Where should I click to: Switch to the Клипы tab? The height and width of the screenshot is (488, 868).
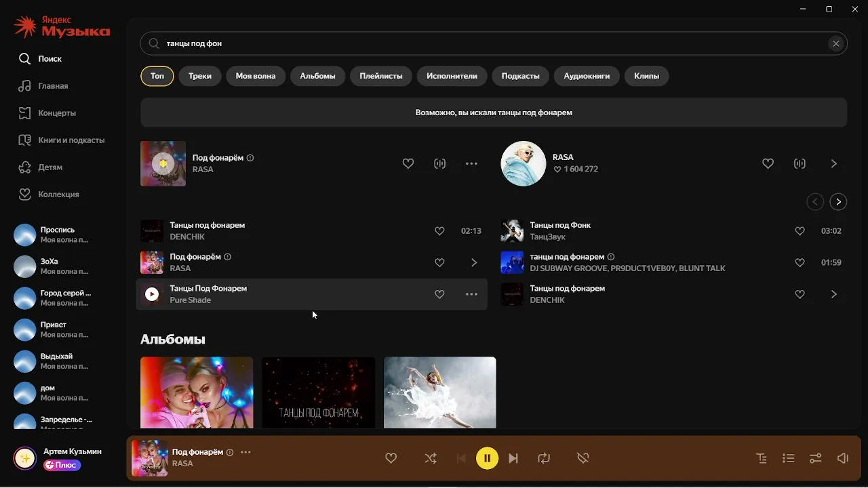coord(646,76)
